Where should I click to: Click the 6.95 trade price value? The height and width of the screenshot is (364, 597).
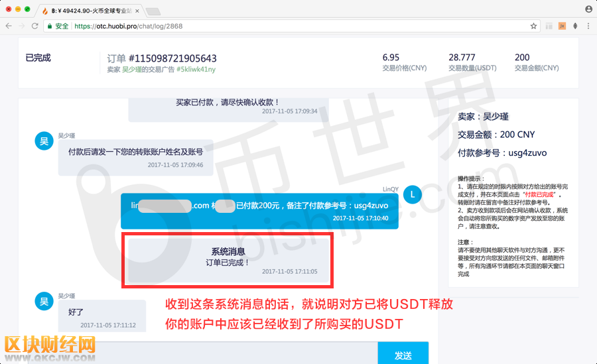point(391,58)
